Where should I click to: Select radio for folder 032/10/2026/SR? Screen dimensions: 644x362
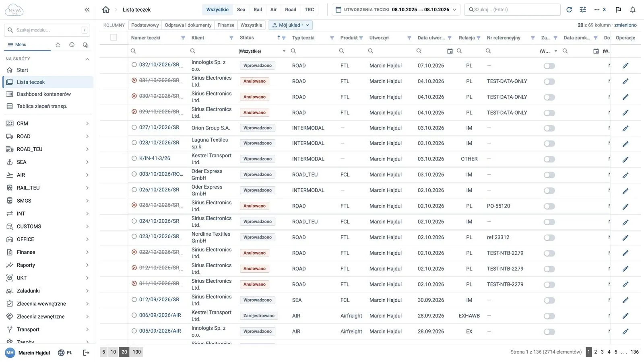[134, 64]
